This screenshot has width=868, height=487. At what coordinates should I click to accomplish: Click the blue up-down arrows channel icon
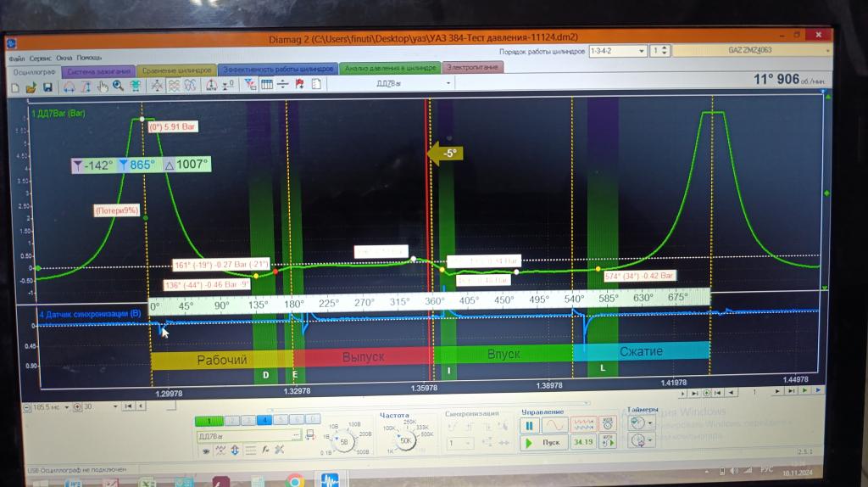pos(236,451)
